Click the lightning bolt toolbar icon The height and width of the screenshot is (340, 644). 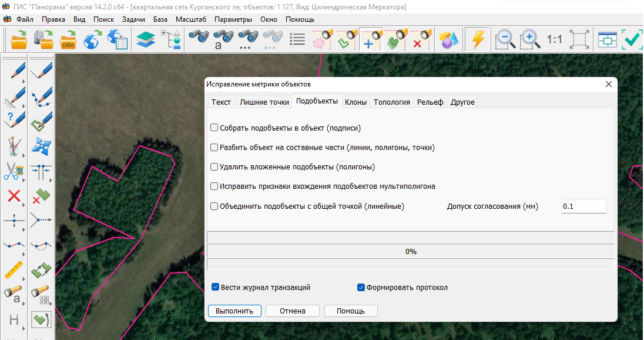[x=478, y=40]
